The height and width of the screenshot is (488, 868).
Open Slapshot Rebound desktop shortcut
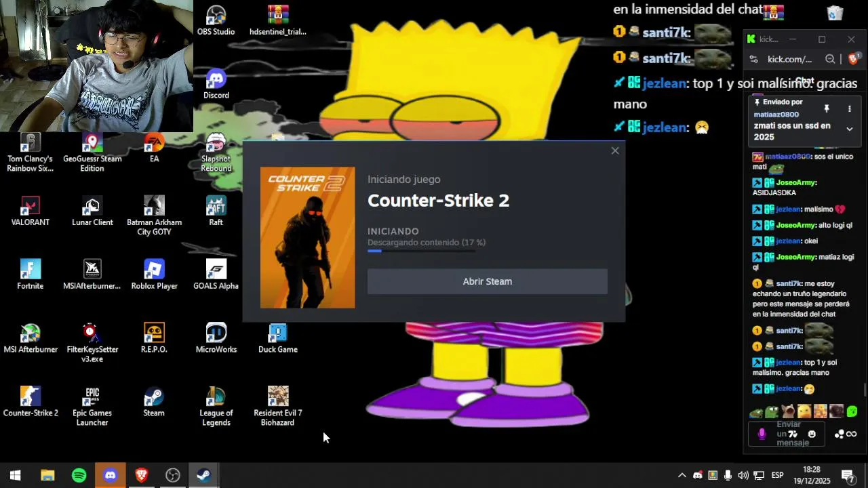coord(216,152)
